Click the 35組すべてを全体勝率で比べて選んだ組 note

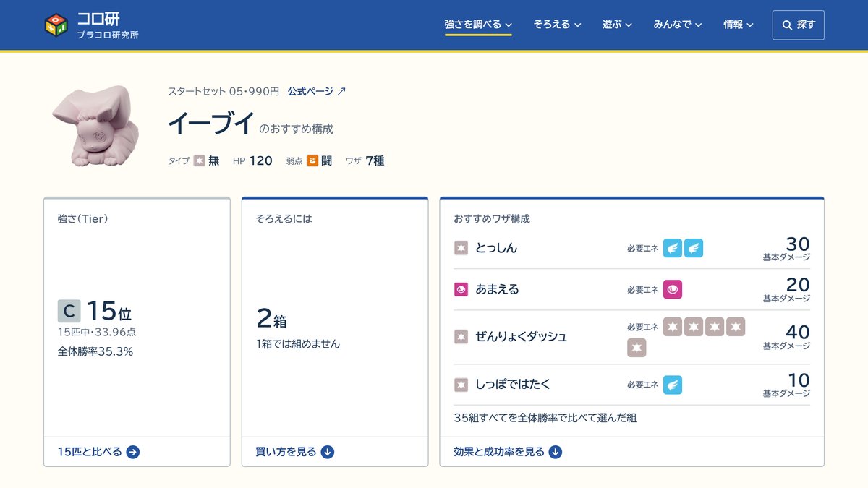click(545, 418)
